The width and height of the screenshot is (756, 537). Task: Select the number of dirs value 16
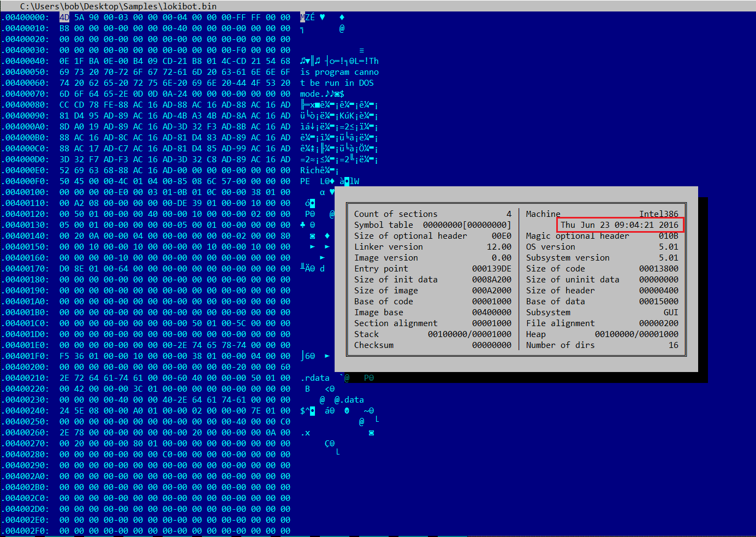pyautogui.click(x=674, y=345)
